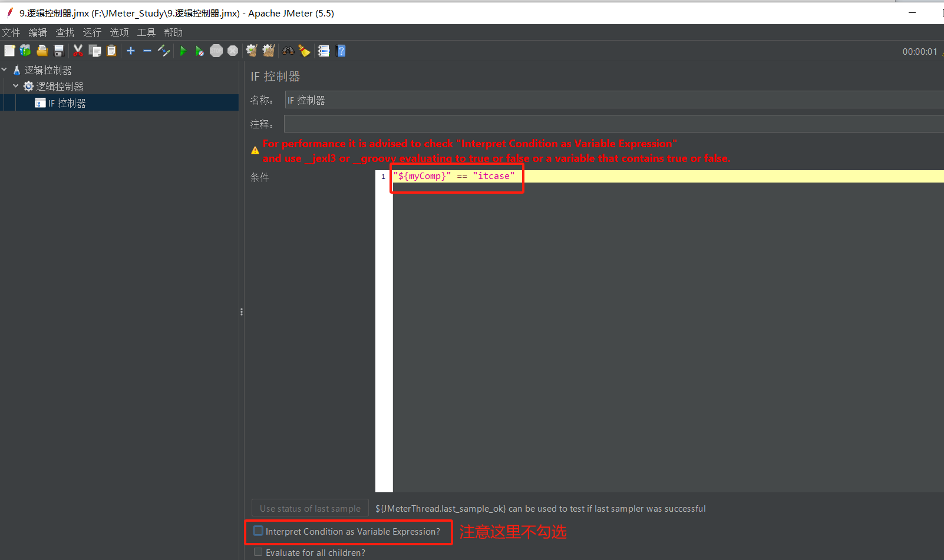Clear results with single broom icon
944x560 pixels.
tap(252, 51)
